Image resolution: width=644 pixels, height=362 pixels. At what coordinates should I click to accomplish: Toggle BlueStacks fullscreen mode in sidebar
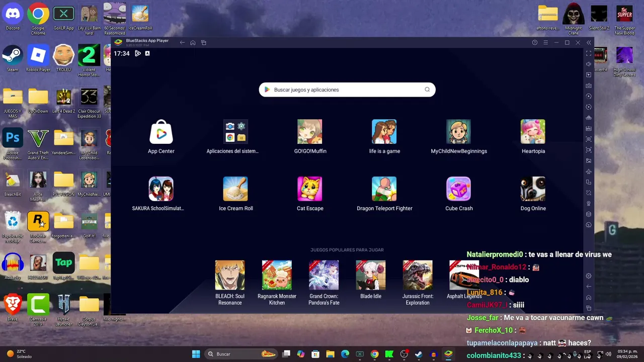(x=589, y=53)
